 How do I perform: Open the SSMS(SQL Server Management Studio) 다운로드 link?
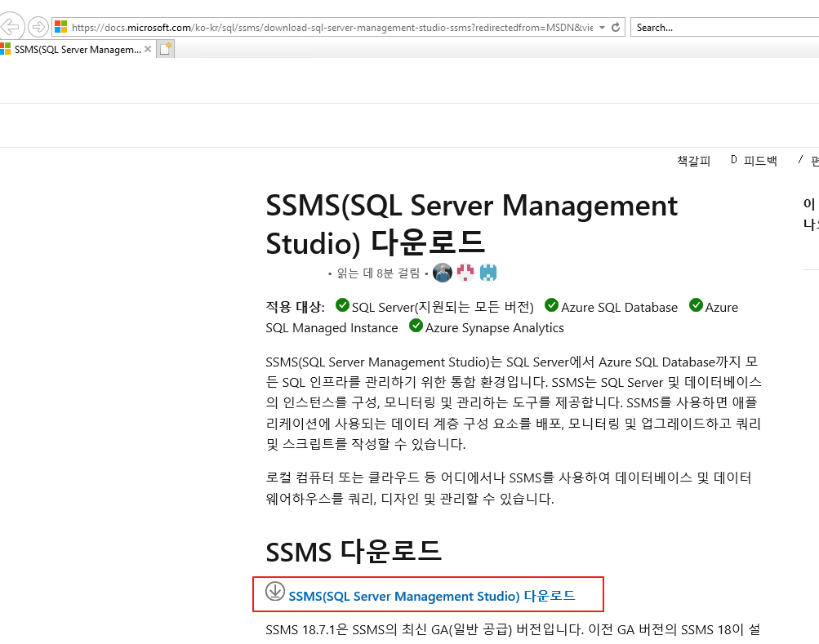[x=430, y=596]
